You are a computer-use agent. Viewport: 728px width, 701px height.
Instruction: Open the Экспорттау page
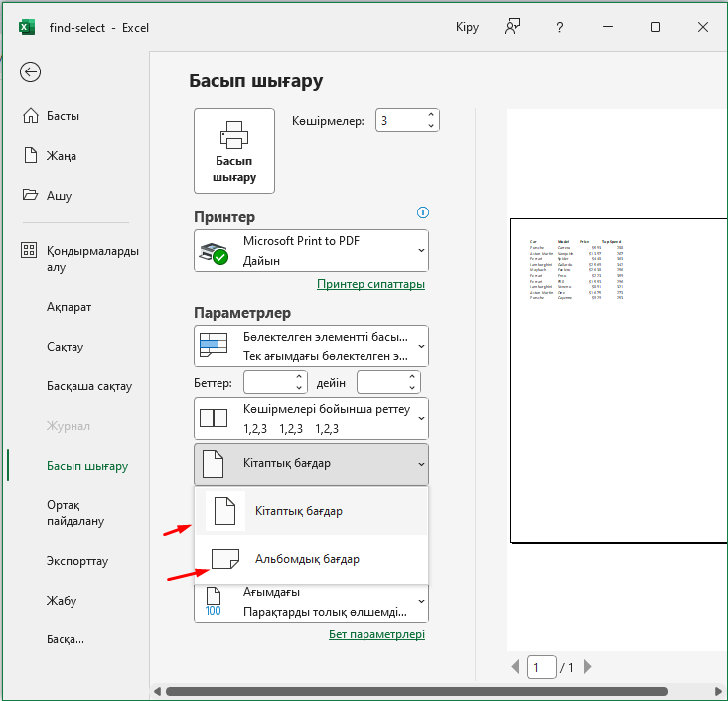pyautogui.click(x=77, y=561)
